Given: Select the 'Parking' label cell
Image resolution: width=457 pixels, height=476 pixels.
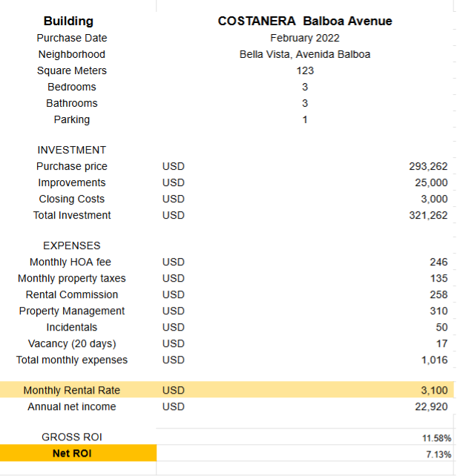Looking at the screenshot, I should tap(72, 119).
